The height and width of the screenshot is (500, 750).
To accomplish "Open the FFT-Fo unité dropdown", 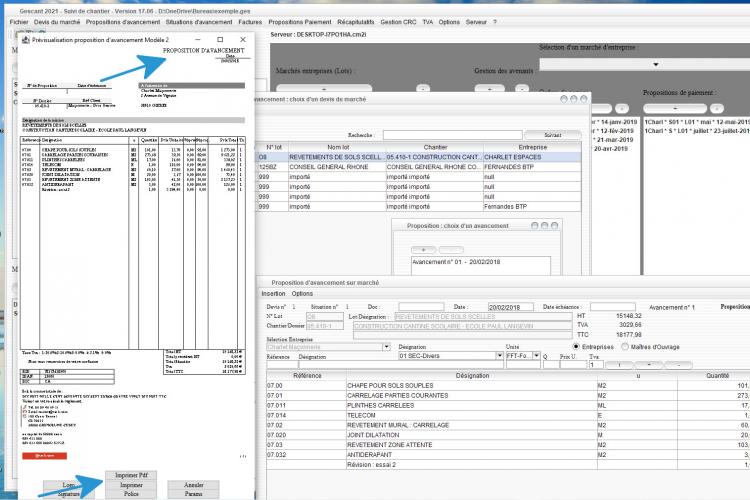I will pyautogui.click(x=537, y=356).
